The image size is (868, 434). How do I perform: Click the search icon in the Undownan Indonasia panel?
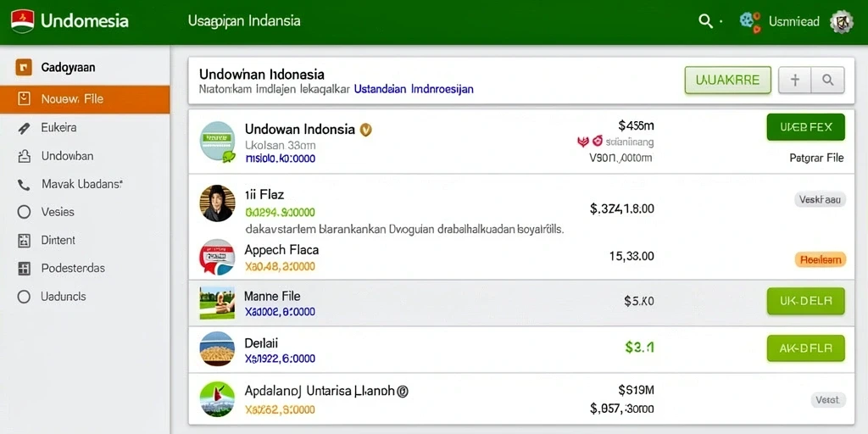click(828, 81)
